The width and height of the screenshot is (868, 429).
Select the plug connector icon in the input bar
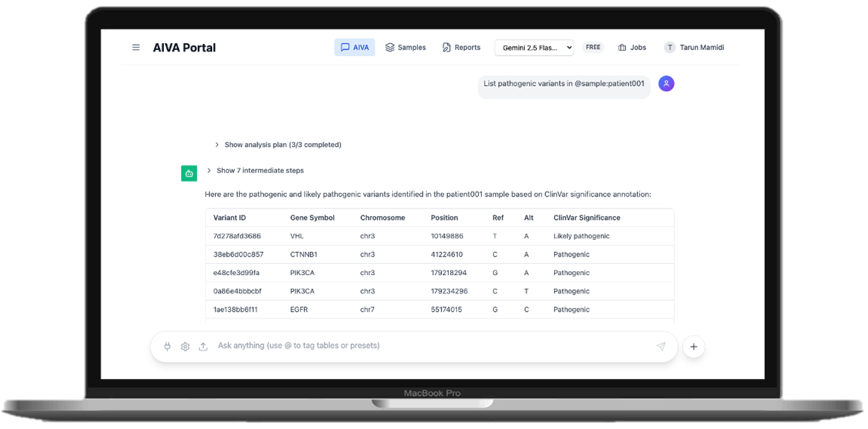click(x=167, y=346)
